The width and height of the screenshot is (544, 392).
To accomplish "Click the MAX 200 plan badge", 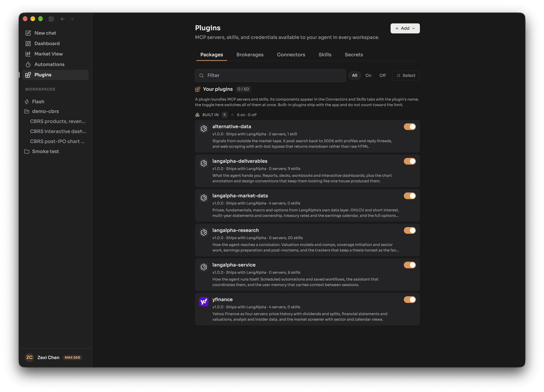I will point(73,357).
